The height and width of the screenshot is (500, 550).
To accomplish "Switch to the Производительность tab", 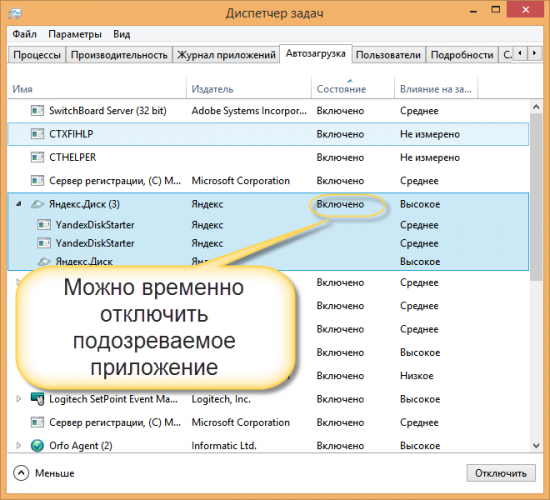I will coord(119,55).
